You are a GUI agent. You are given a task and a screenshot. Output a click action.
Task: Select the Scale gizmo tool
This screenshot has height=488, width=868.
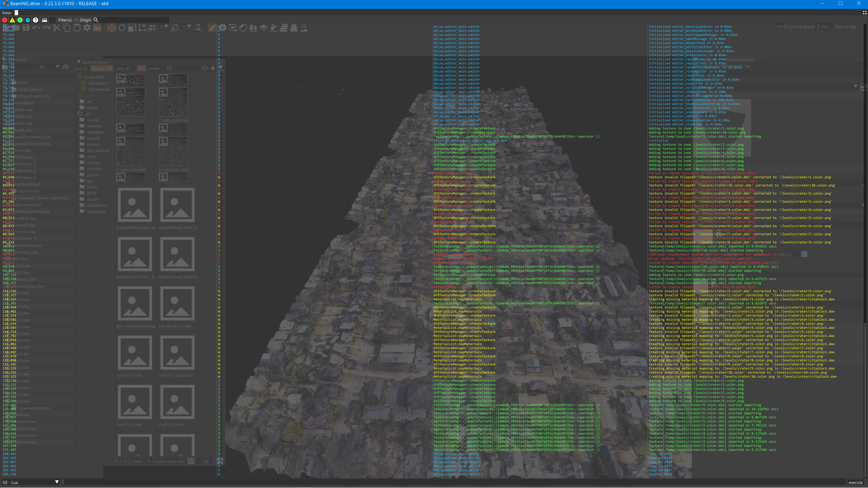(x=132, y=28)
